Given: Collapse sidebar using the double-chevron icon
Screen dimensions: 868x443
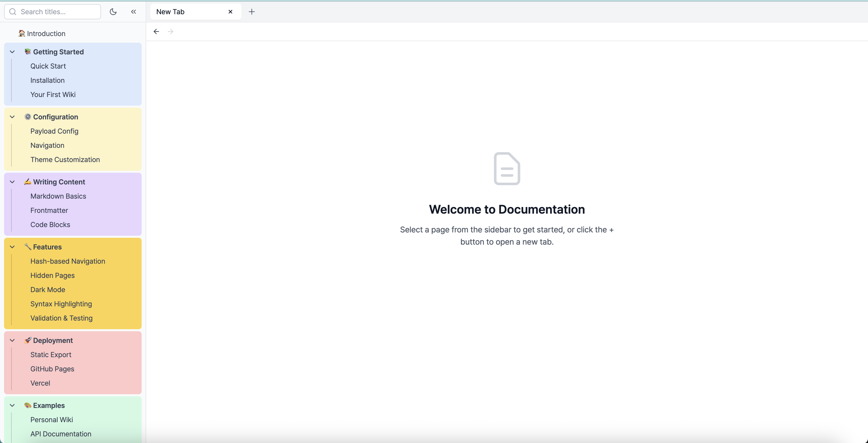Looking at the screenshot, I should point(133,12).
